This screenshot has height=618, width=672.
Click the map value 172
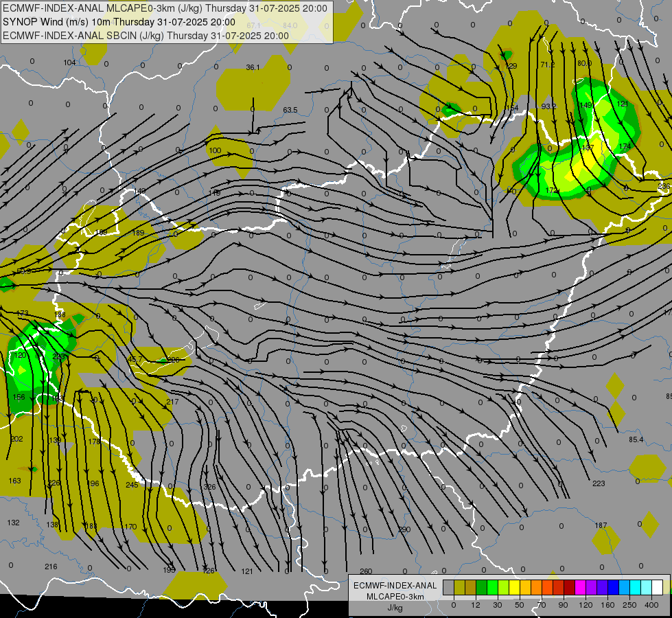pyautogui.click(x=551, y=190)
